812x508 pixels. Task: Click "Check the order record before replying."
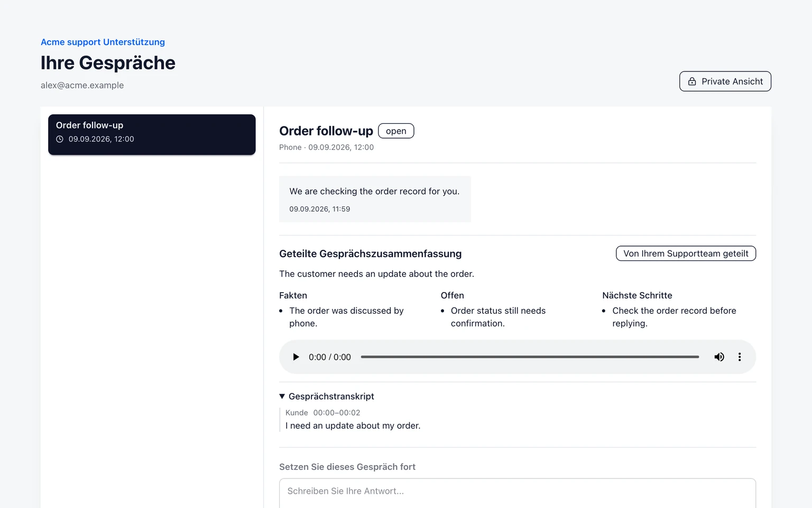point(674,317)
